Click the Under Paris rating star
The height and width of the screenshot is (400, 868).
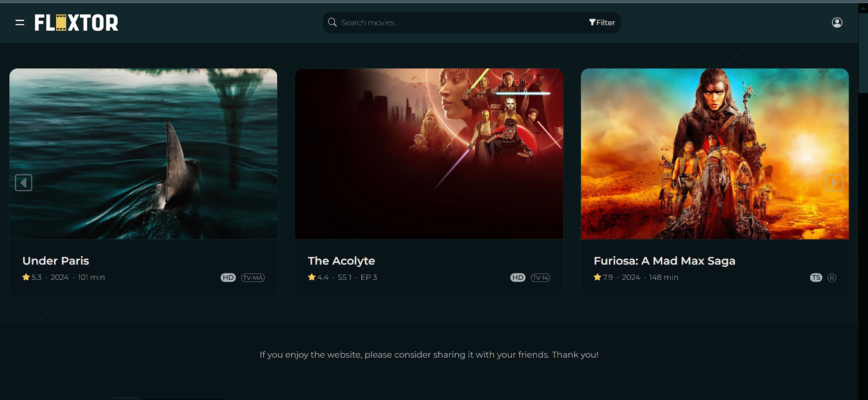point(26,277)
